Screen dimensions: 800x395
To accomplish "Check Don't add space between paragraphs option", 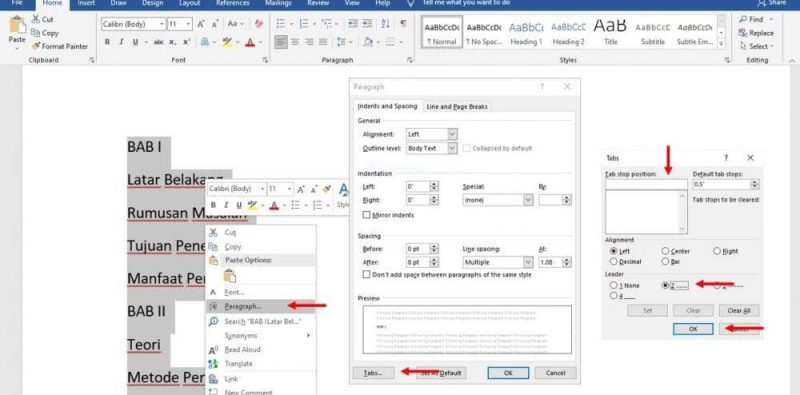I will (366, 275).
